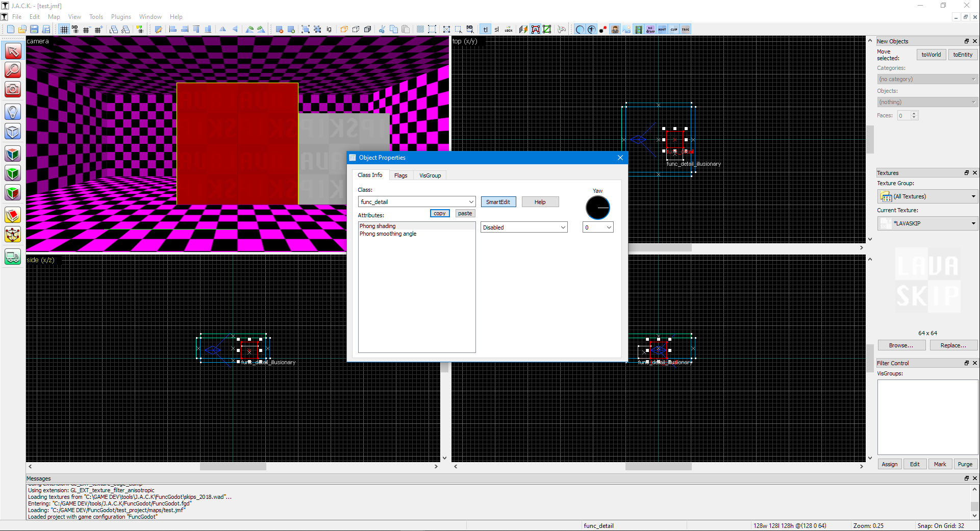The image size is (980, 531).
Task: Toggle the UV lock button
Action: (509, 30)
